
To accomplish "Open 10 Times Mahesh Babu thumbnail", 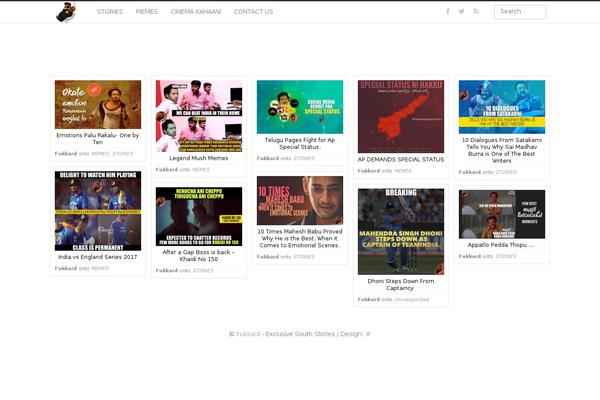I will tap(300, 201).
